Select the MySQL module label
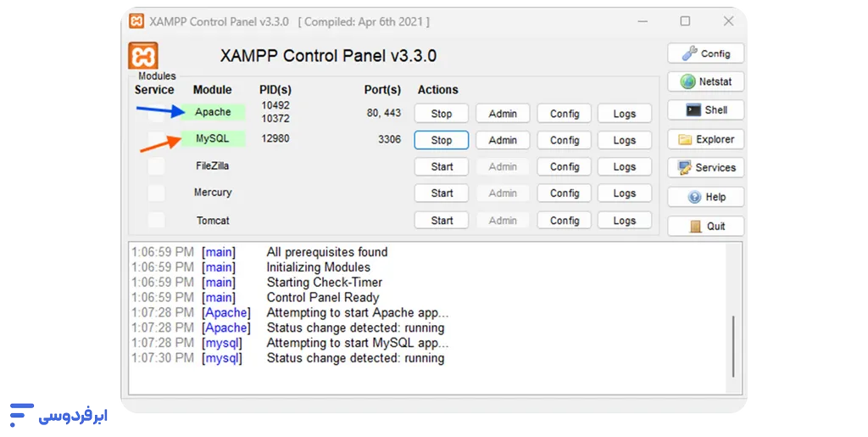This screenshot has width=868, height=437. pyautogui.click(x=213, y=138)
